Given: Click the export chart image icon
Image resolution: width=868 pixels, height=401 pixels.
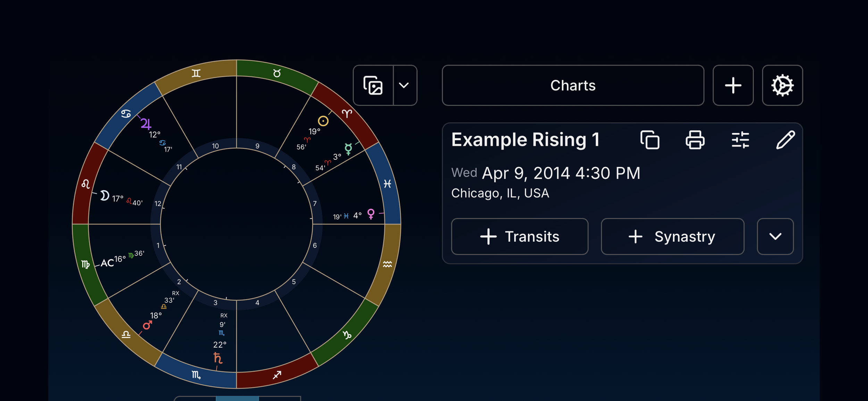Looking at the screenshot, I should tap(373, 85).
